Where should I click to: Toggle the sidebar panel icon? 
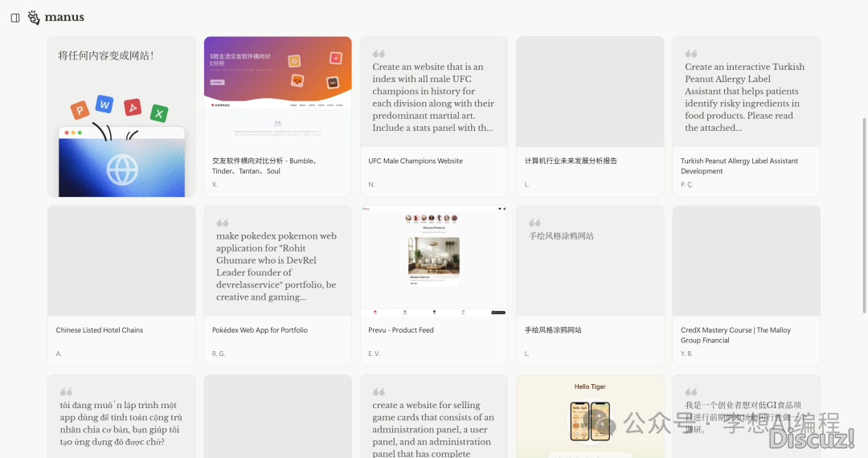(x=15, y=18)
